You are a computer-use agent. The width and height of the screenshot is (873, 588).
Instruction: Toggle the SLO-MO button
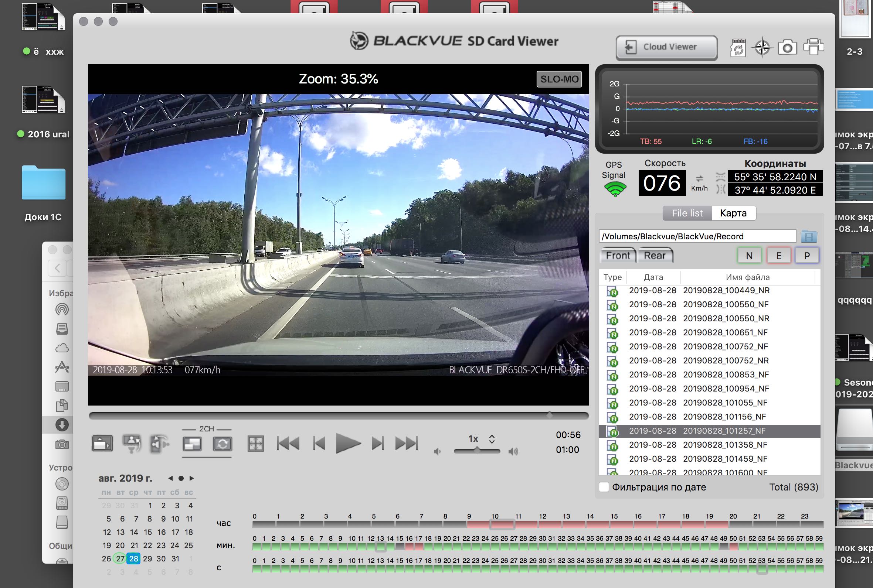point(559,79)
